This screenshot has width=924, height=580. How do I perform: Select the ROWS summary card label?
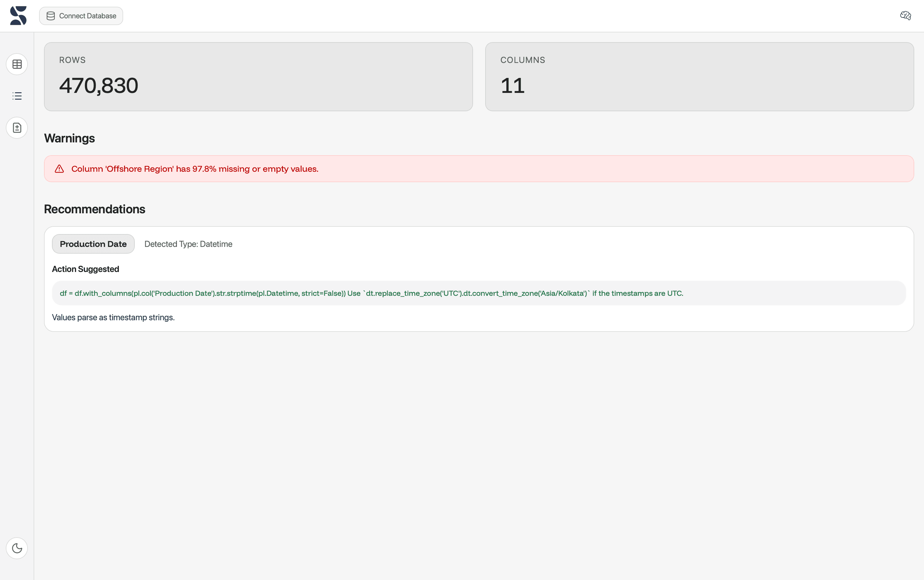click(x=72, y=60)
